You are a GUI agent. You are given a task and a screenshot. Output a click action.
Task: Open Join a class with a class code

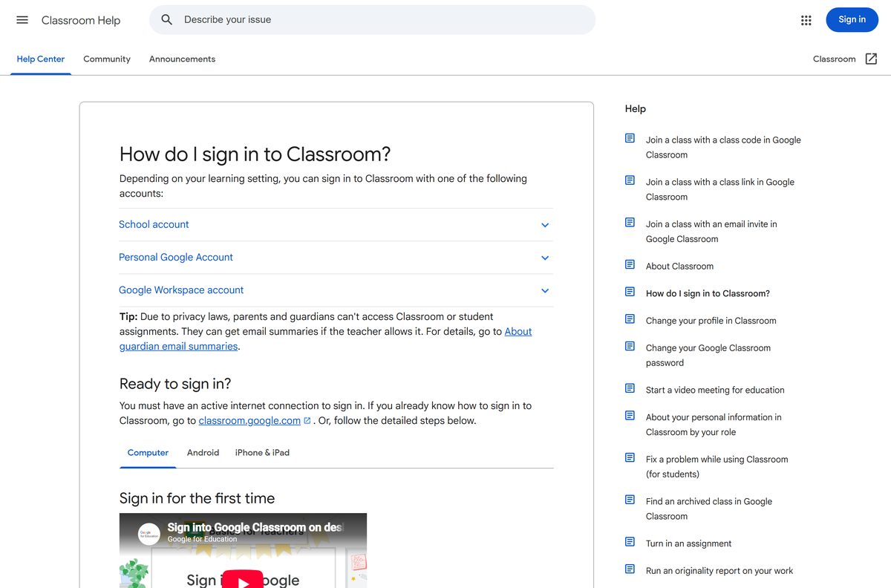[x=723, y=147]
